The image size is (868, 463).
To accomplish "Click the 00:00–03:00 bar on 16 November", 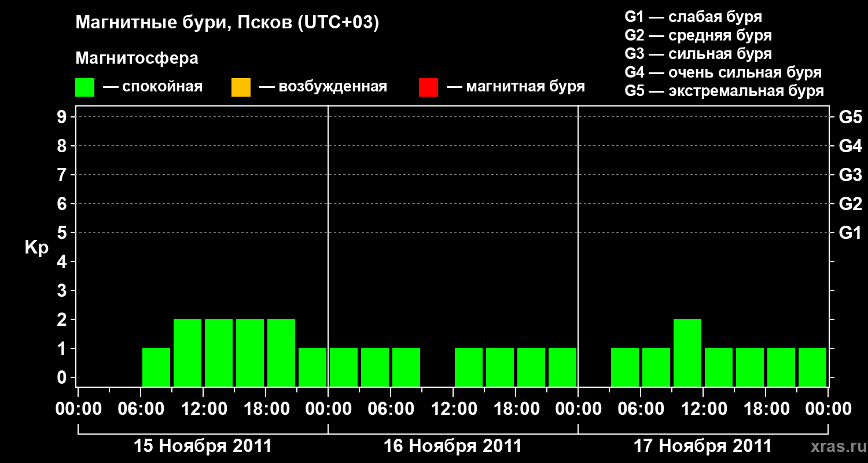I will point(344,367).
